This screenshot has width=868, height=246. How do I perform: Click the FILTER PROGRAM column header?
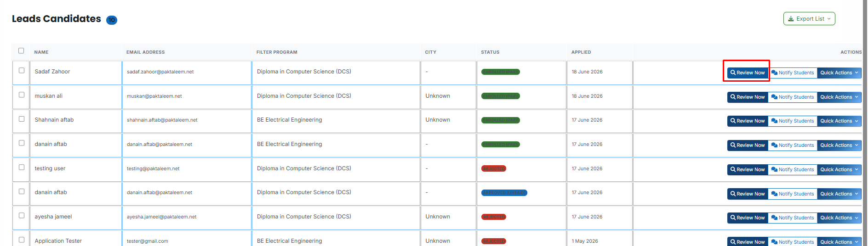pyautogui.click(x=277, y=52)
